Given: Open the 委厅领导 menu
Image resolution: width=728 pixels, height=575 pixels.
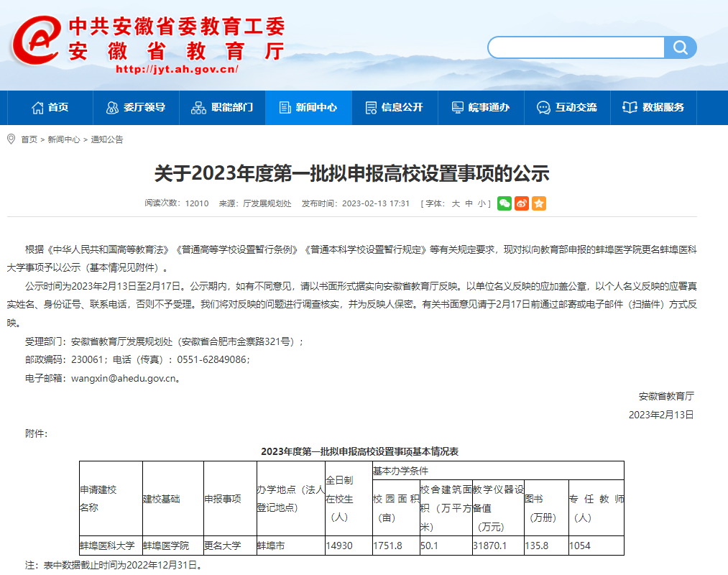Looking at the screenshot, I should pyautogui.click(x=136, y=108).
